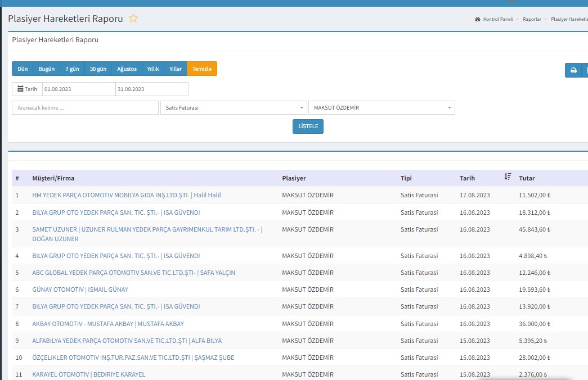Screen dimensions: 588x380
Task: Open the Satis Faturasi type dropdown
Action: pos(233,108)
